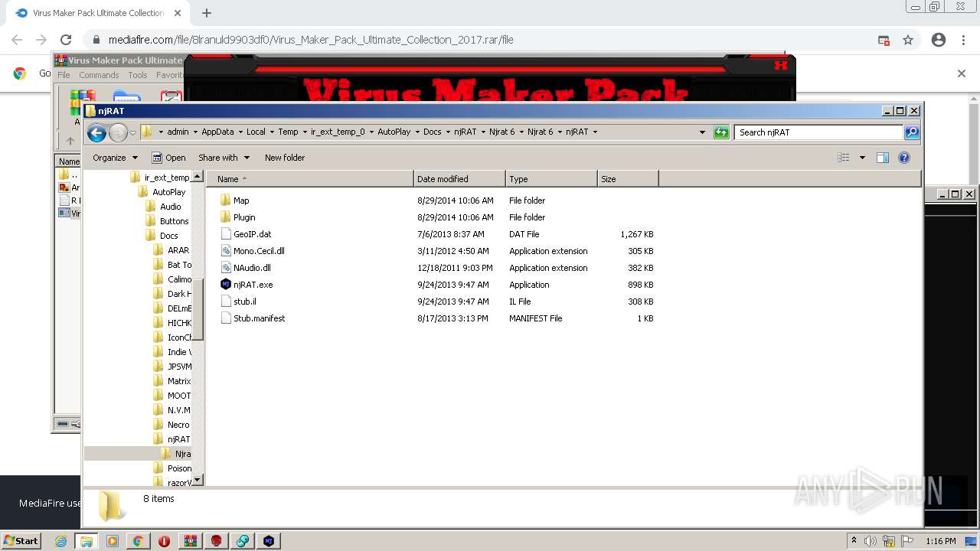Refresh the njRAT folder address bar
The width and height of the screenshot is (980, 551).
pos(721,132)
